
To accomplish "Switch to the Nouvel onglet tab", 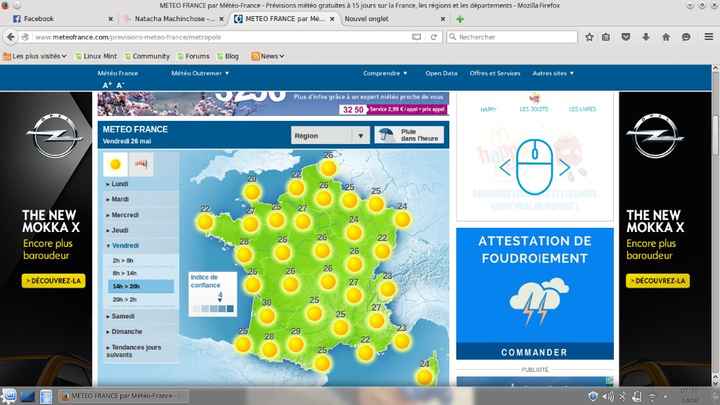I will tap(394, 19).
